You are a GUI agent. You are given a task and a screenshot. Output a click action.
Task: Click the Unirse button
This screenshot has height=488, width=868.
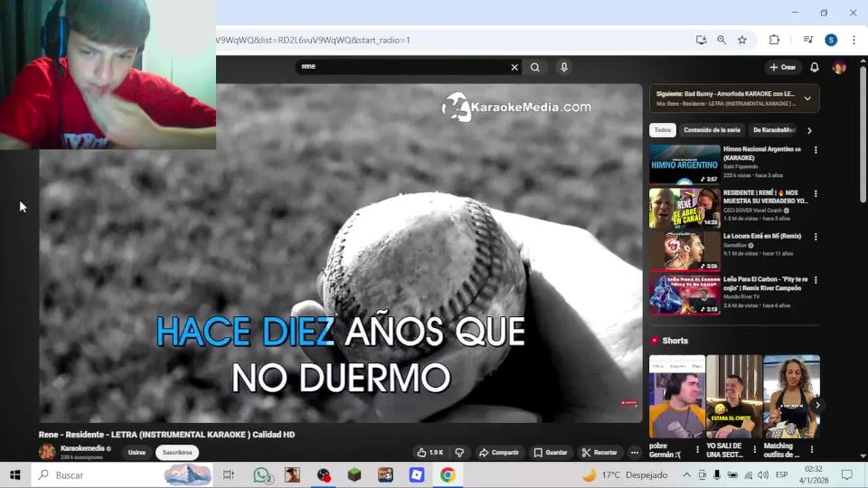137,452
